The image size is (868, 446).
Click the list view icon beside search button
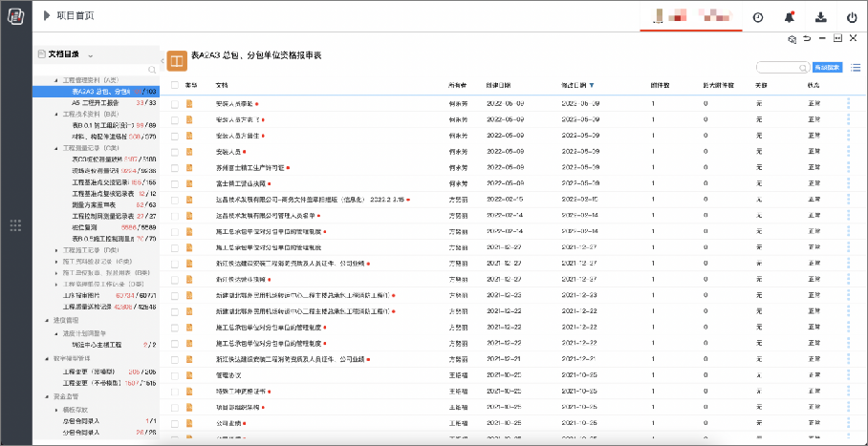pos(855,68)
